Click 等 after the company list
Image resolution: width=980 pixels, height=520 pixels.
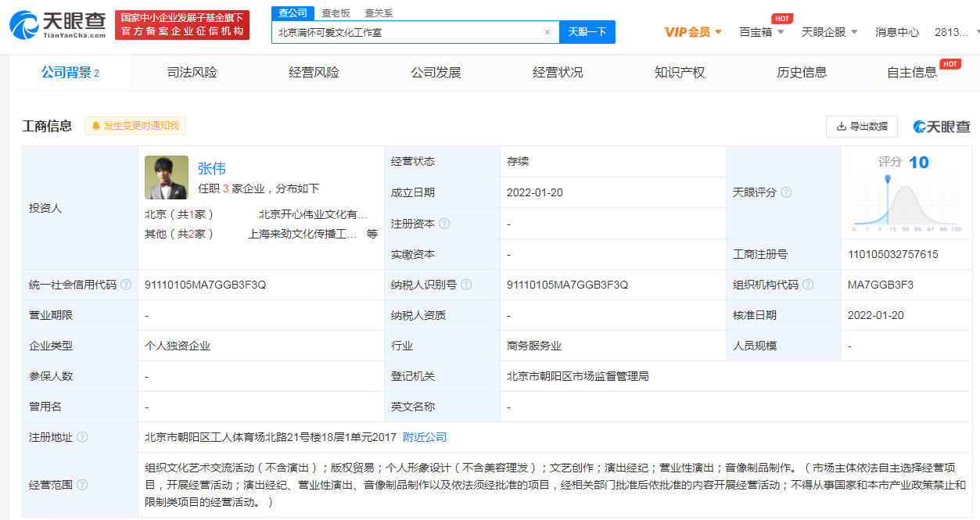click(372, 234)
